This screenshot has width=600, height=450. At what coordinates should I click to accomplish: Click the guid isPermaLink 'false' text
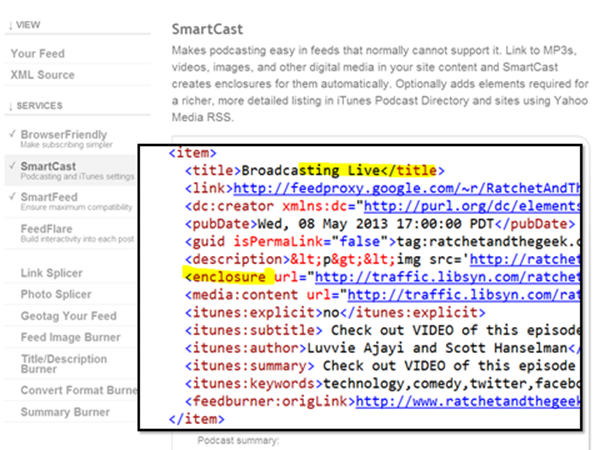tap(360, 241)
